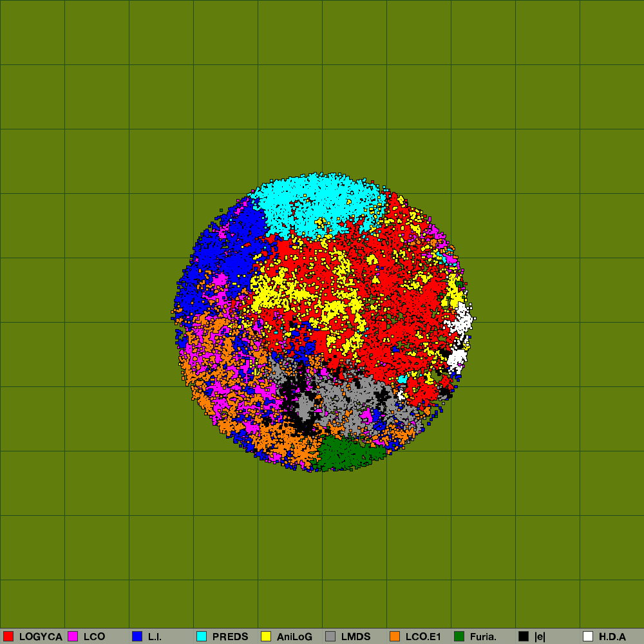Click the white H.D.A legend swatch
Screen dimensions: 644x644
pos(588,636)
